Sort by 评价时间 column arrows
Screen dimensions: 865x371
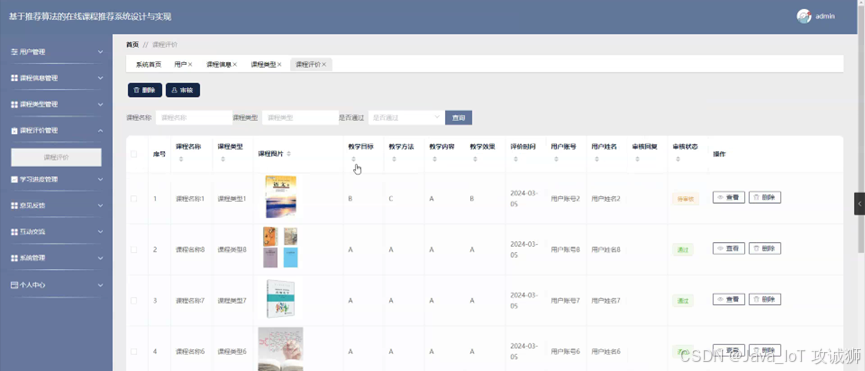(516, 159)
